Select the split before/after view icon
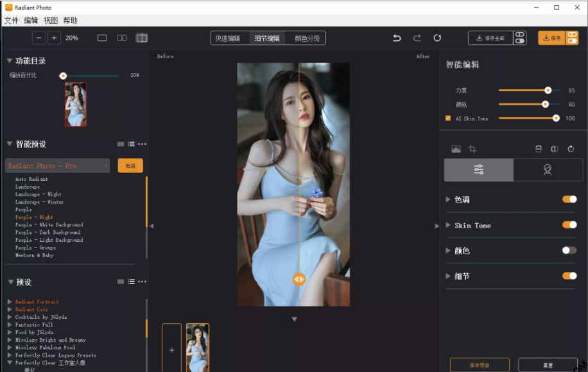This screenshot has width=588, height=372. [142, 38]
